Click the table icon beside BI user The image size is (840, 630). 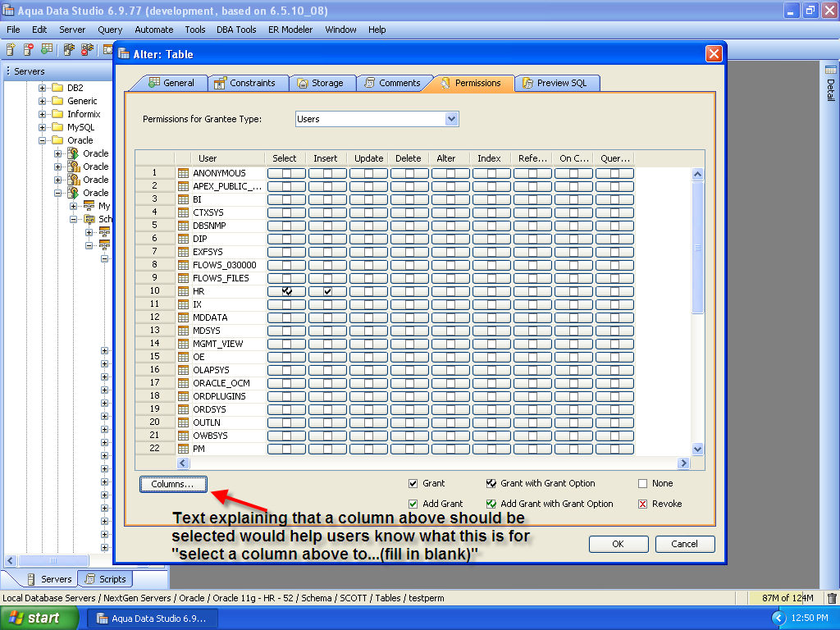pos(183,199)
